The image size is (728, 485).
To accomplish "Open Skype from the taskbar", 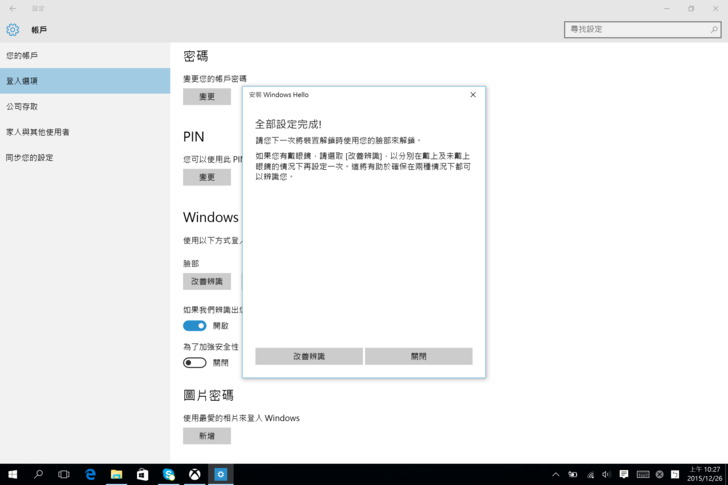I will [x=169, y=474].
